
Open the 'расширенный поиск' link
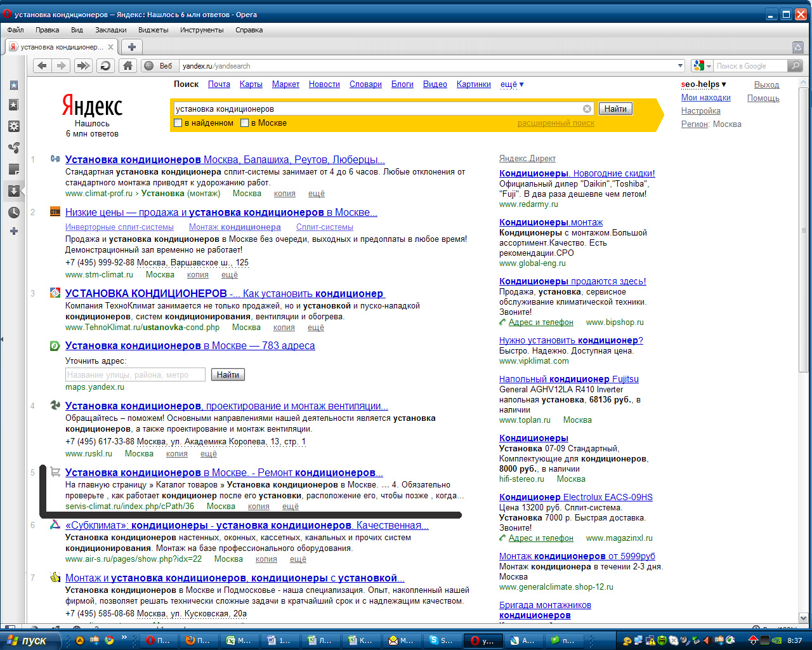tap(556, 123)
